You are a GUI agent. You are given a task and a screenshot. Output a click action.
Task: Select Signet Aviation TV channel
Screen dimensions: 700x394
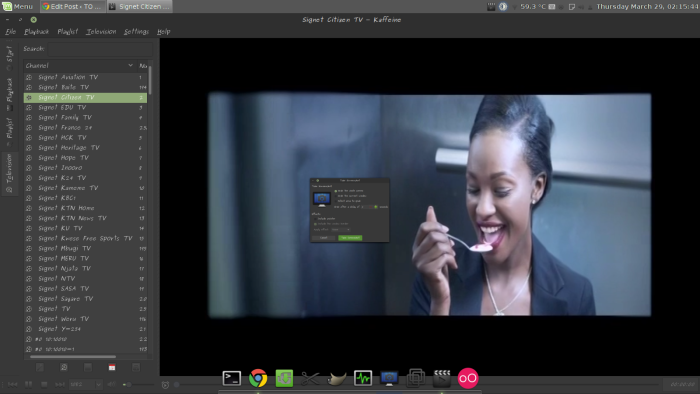[x=85, y=77]
